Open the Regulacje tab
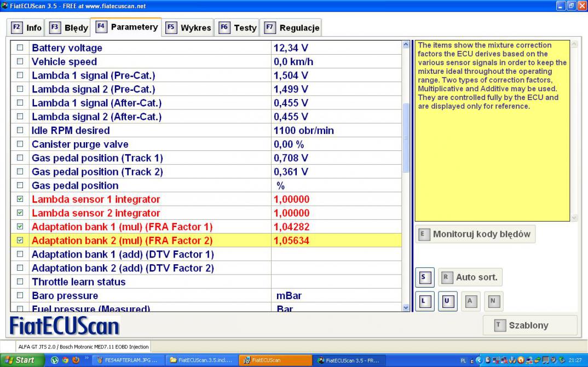Viewport: 588px width, 367px height. [292, 27]
